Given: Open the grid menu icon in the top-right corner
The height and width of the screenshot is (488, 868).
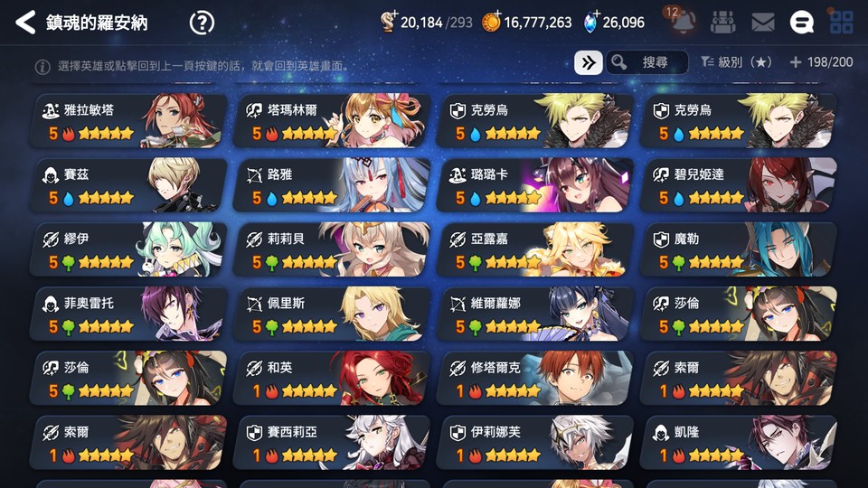Looking at the screenshot, I should click(x=842, y=23).
